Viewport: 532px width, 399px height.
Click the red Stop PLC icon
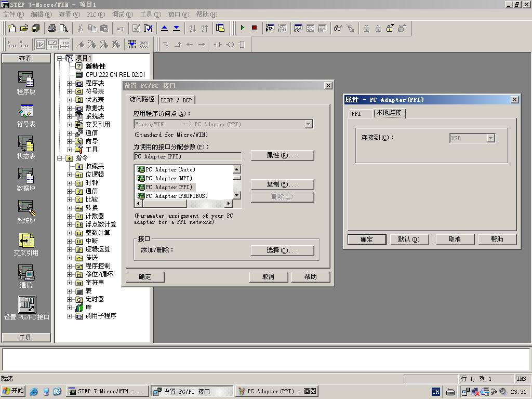click(254, 28)
